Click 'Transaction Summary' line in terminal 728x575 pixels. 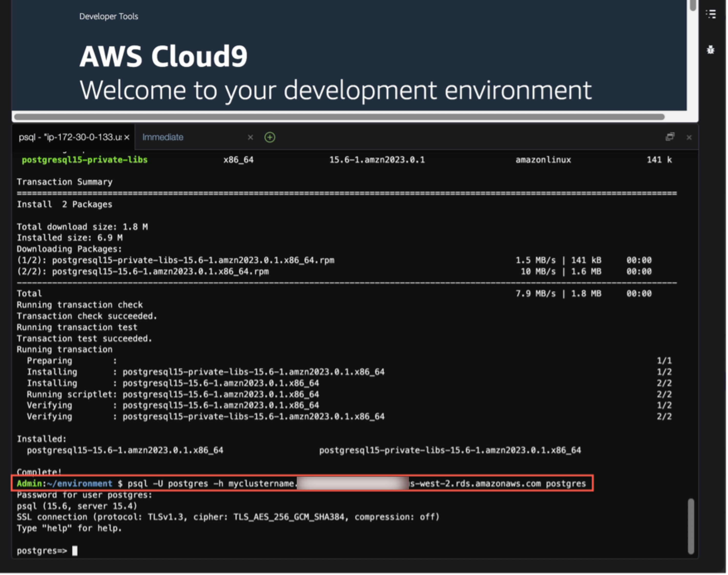[x=65, y=182]
